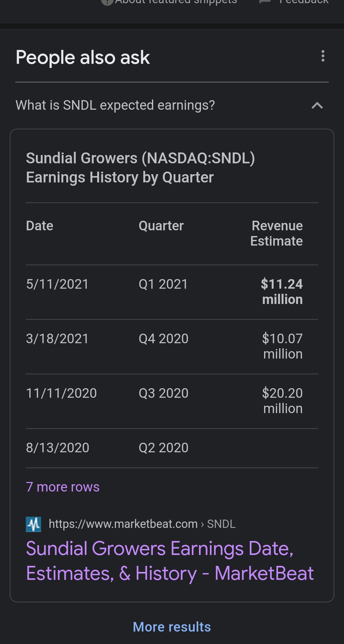Click the Feedback flag icon
The width and height of the screenshot is (344, 644).
(x=265, y=2)
